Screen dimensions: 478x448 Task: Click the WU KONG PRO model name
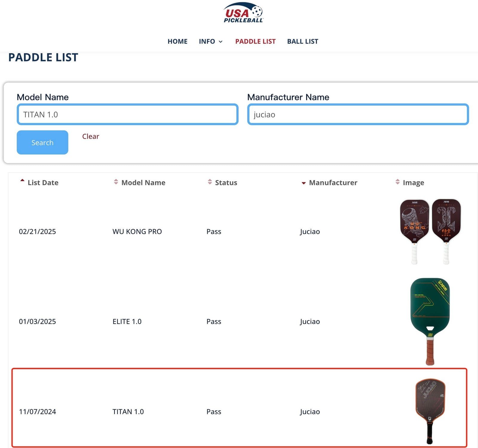tap(137, 232)
